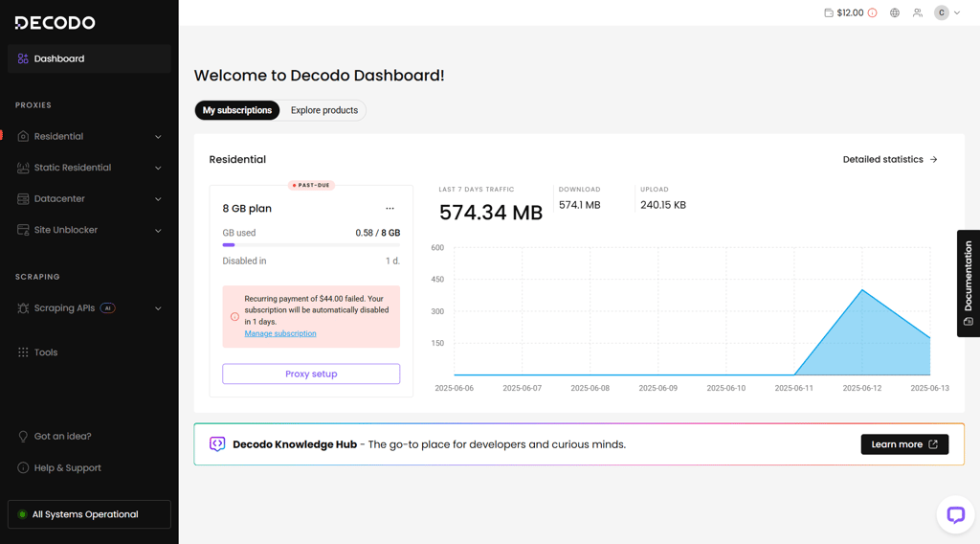Open Residential in the sidebar
Viewport: 980px width, 544px height.
click(89, 136)
